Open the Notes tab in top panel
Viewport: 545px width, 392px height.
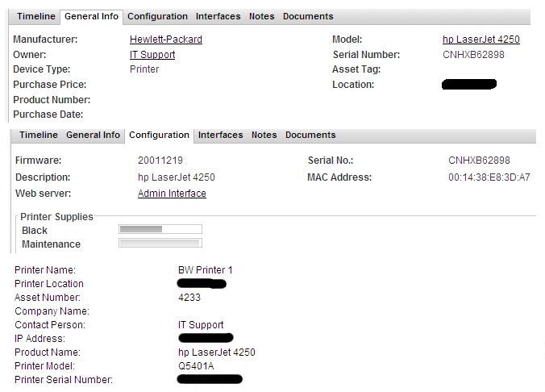coord(262,16)
